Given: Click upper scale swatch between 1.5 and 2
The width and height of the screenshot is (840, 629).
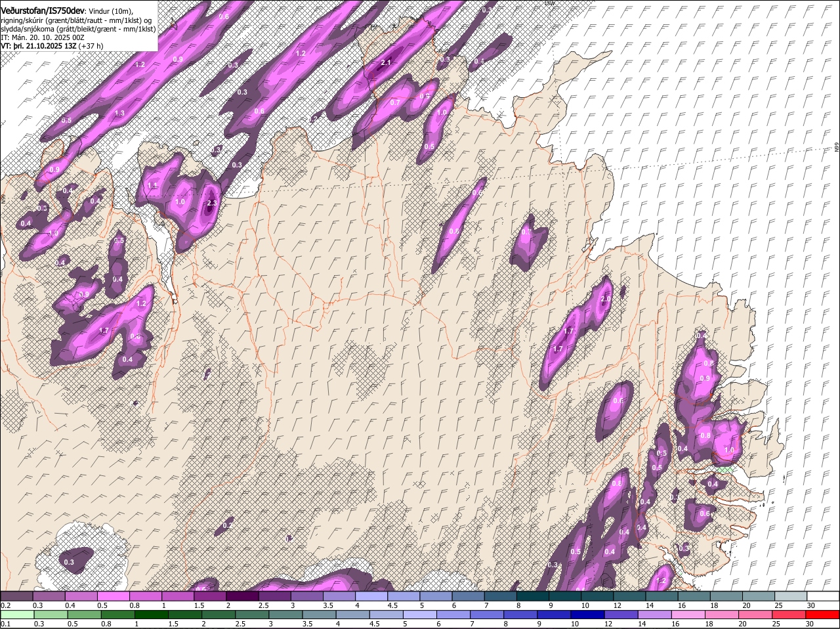Looking at the screenshot, I should [x=210, y=596].
